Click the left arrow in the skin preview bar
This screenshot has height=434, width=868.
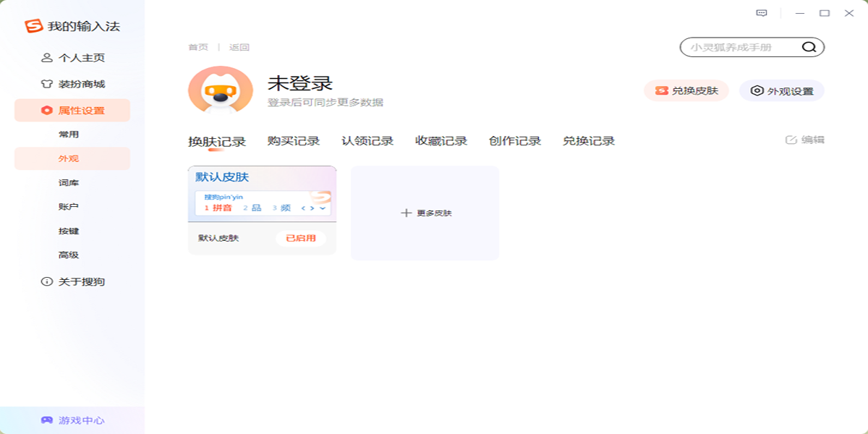pyautogui.click(x=303, y=208)
